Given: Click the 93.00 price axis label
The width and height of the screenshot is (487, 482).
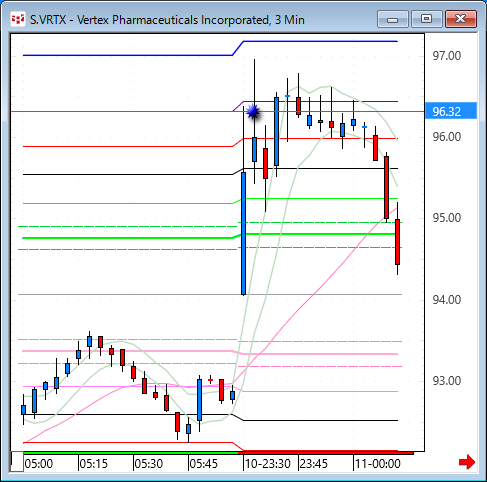Looking at the screenshot, I should click(x=447, y=381).
